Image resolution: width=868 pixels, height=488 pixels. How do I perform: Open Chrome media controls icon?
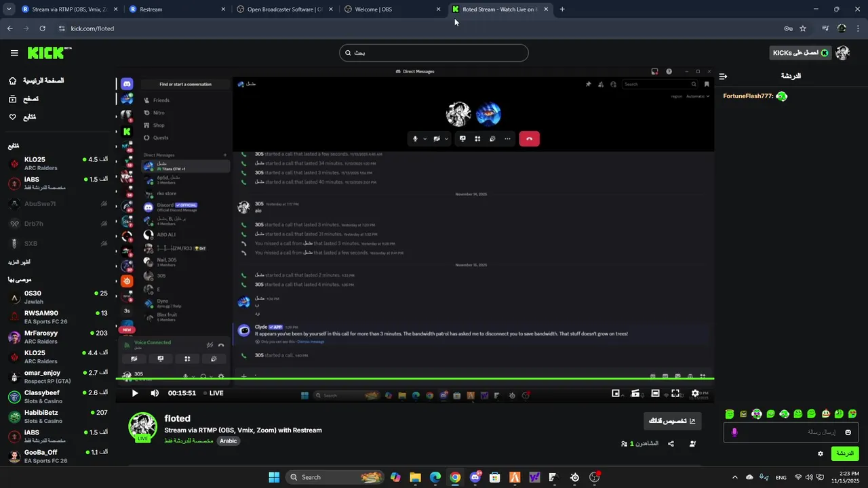[x=825, y=28]
